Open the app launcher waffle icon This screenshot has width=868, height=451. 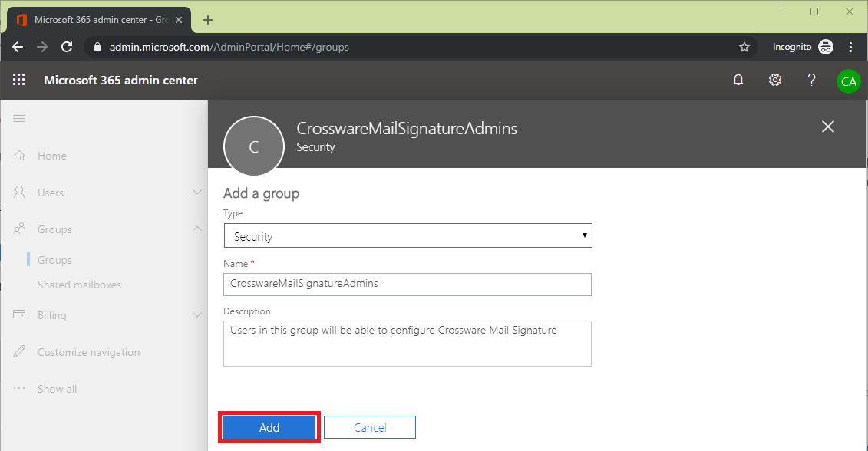(x=19, y=80)
